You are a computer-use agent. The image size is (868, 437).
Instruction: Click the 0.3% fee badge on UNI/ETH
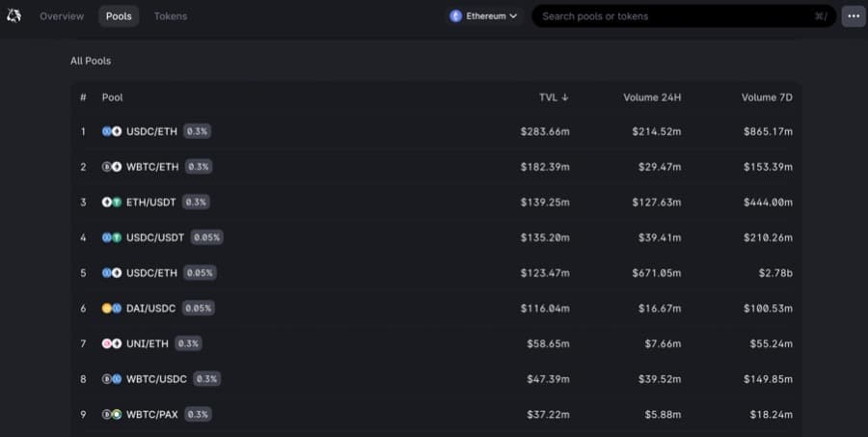pos(188,343)
